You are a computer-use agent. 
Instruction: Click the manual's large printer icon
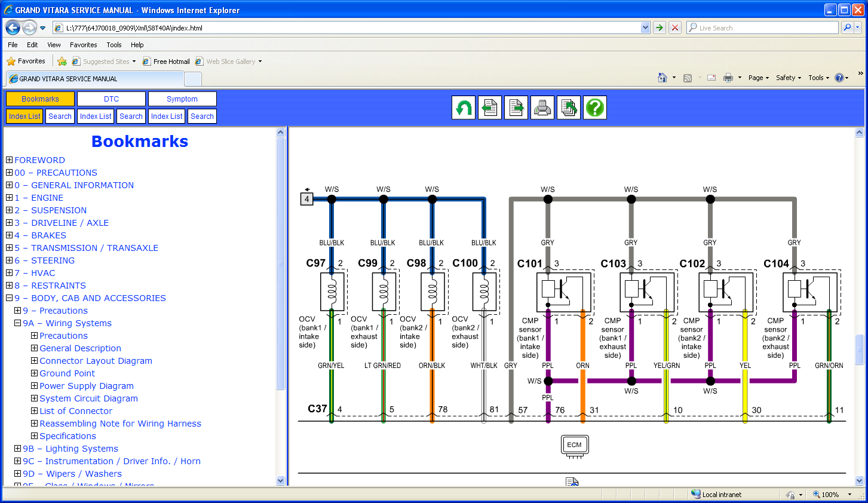tap(542, 108)
